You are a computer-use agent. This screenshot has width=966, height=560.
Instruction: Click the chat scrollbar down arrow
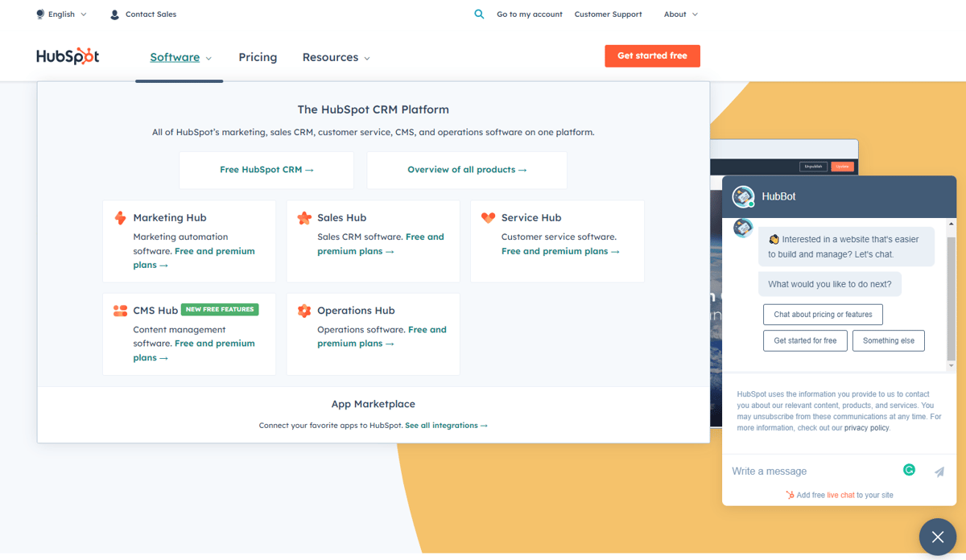(952, 366)
